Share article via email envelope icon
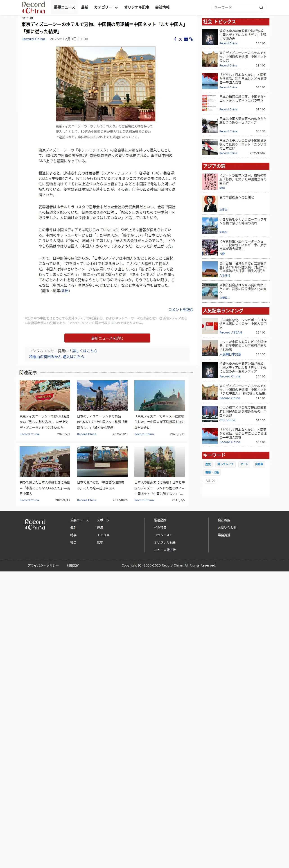 (x=186, y=39)
